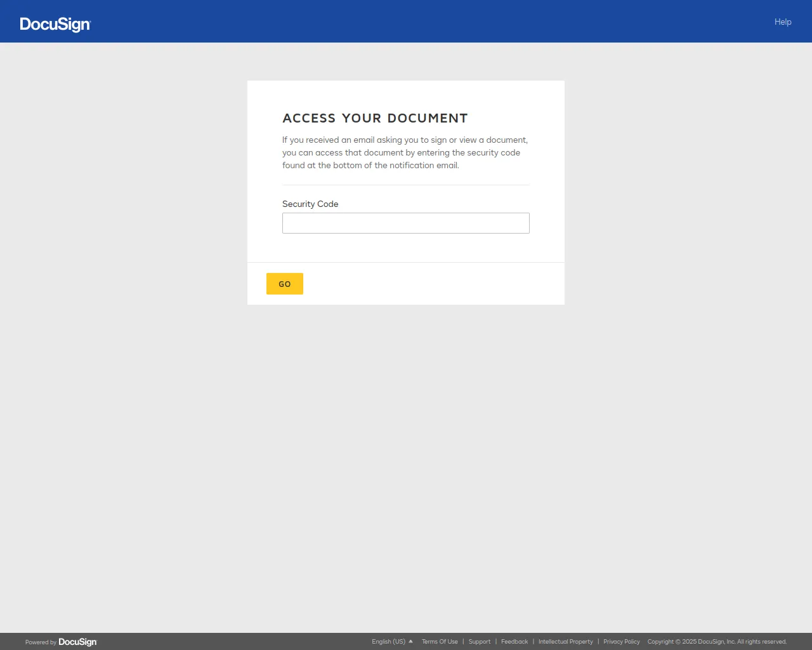The height and width of the screenshot is (650, 812).
Task: View the Intellectual Property link
Action: pos(565,642)
